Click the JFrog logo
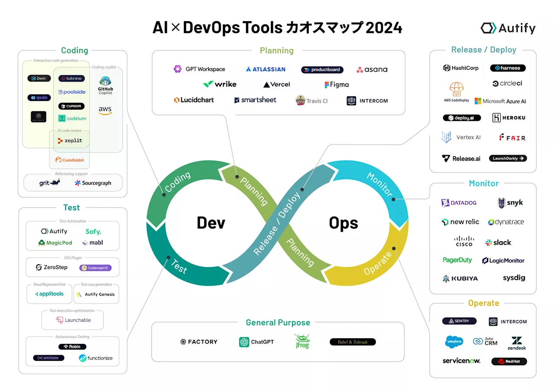 coord(302,341)
